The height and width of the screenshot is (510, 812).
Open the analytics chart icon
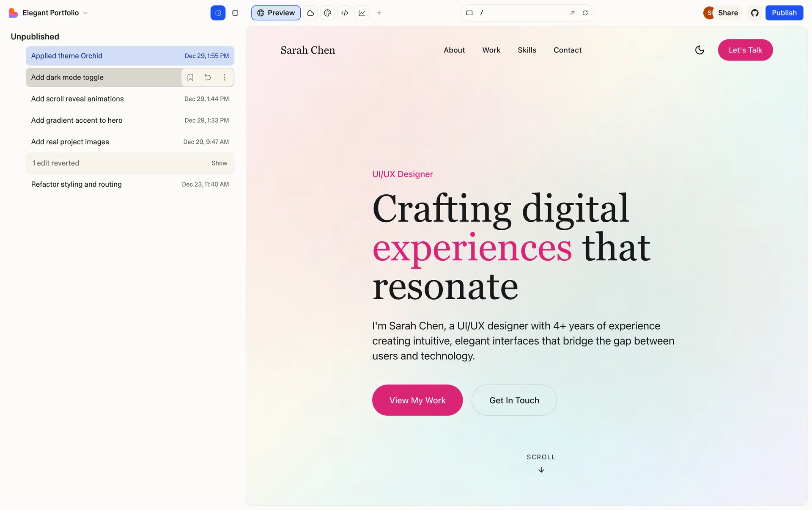click(362, 13)
